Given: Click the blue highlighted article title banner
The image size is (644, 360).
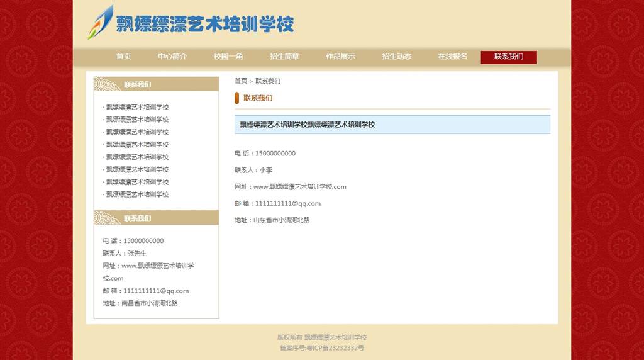Looking at the screenshot, I should pos(392,125).
